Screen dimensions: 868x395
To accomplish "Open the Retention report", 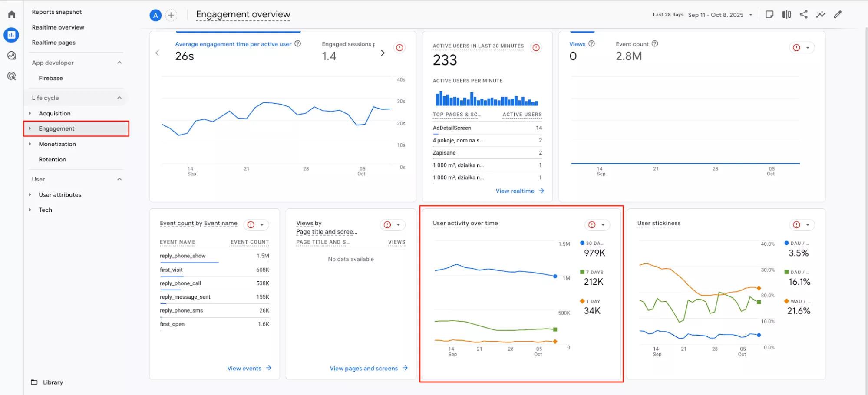I will [52, 159].
